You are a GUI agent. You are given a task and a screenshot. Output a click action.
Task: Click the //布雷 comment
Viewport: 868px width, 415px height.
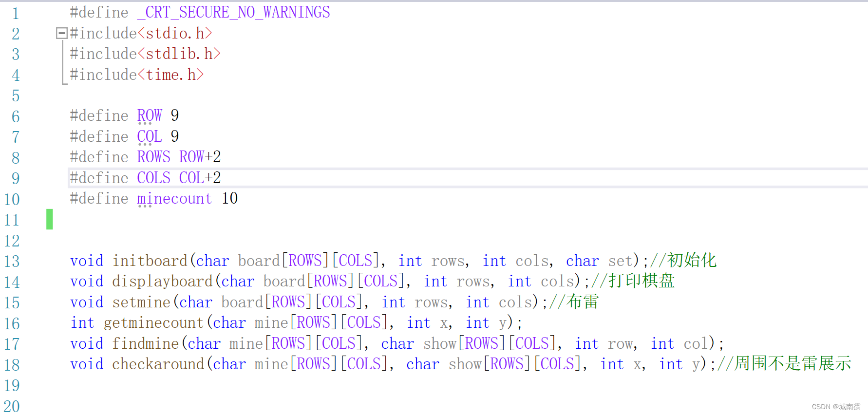(x=574, y=302)
